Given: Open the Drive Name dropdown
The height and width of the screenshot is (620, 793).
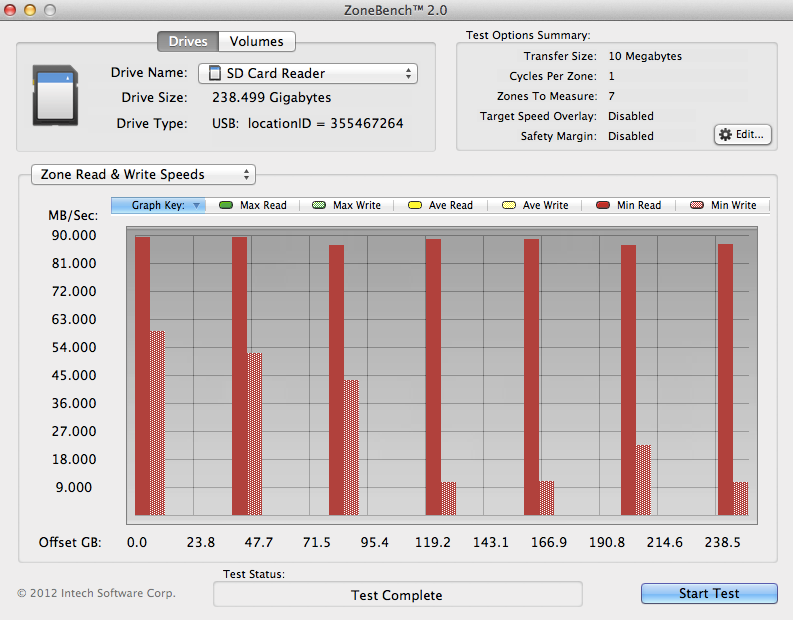Looking at the screenshot, I should point(307,73).
